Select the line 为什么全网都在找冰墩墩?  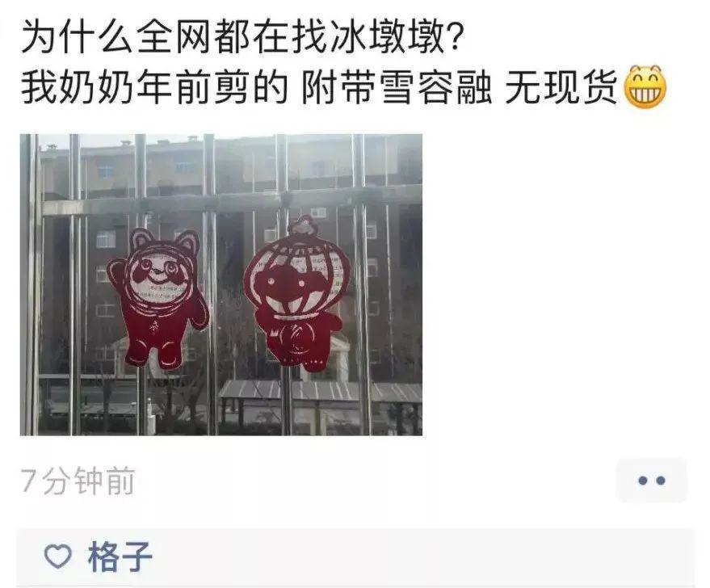[x=241, y=36]
